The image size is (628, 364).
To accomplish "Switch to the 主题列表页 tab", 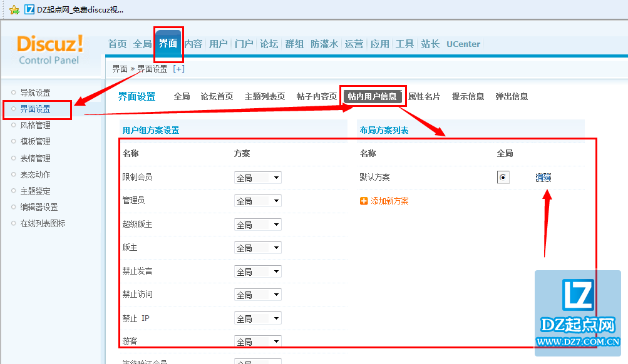I will click(264, 96).
